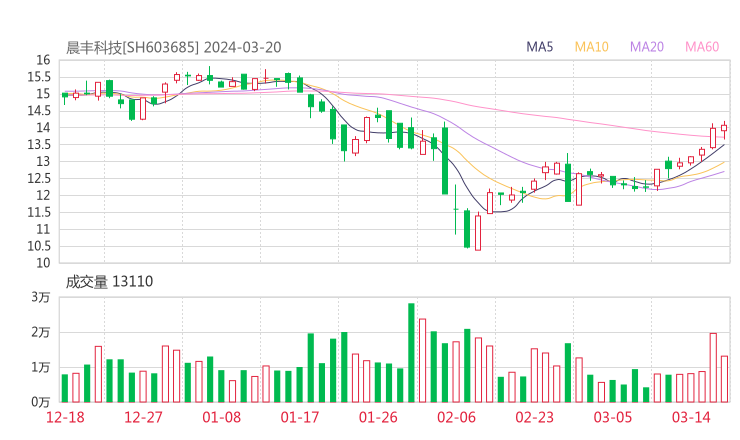Viewport: 740px width, 440px height.
Task: Click the 1万 volume axis label
Action: 41,367
